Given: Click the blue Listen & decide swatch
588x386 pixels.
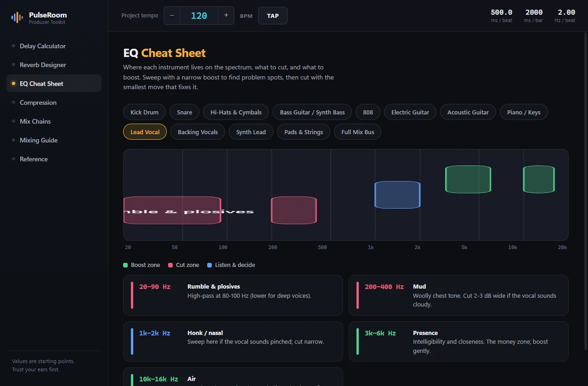Looking at the screenshot, I should coord(209,265).
